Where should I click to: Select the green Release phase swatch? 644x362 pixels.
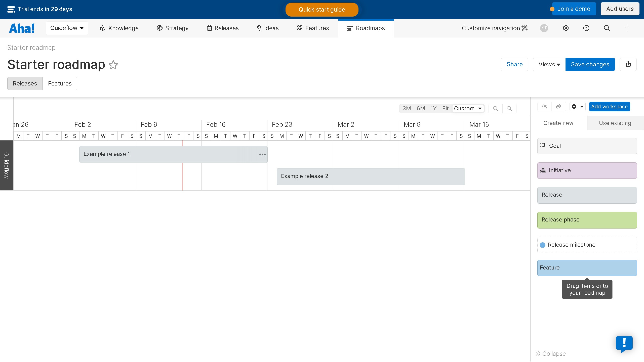tap(587, 220)
